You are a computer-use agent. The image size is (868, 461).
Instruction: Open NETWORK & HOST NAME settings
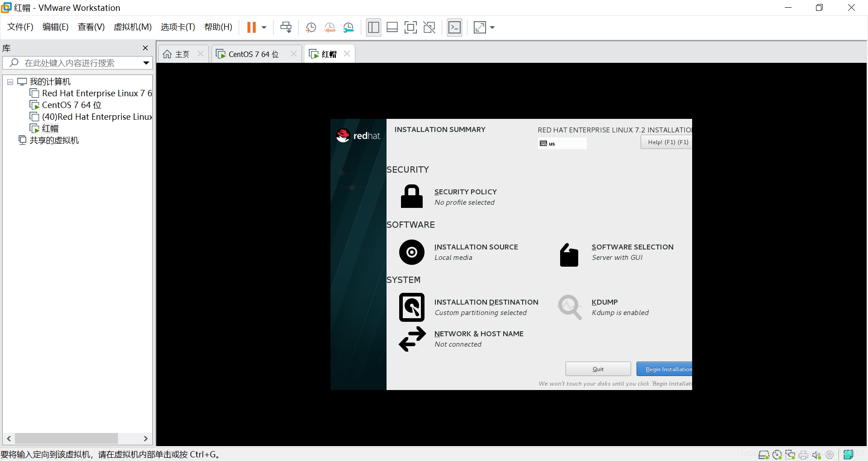click(479, 334)
